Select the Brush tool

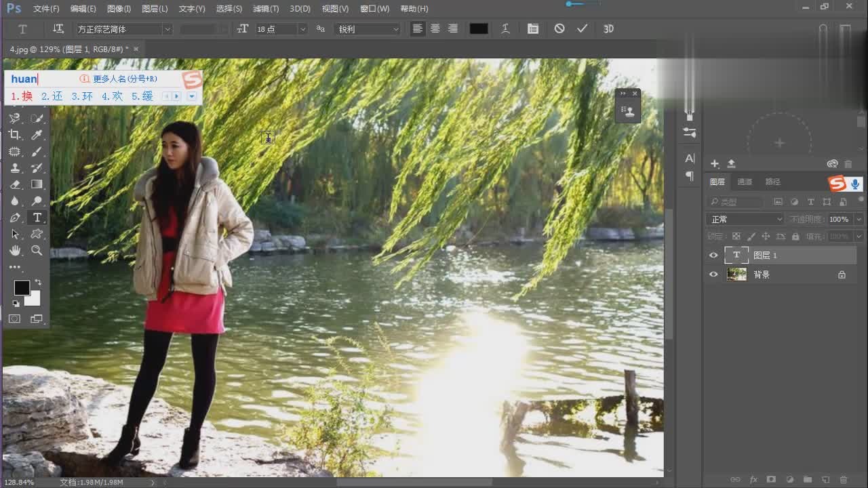click(x=37, y=151)
